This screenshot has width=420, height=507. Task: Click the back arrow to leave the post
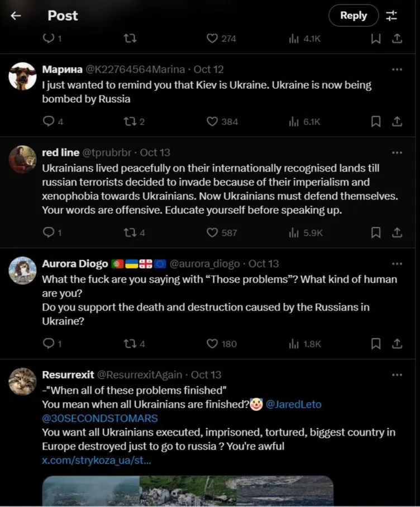(15, 16)
